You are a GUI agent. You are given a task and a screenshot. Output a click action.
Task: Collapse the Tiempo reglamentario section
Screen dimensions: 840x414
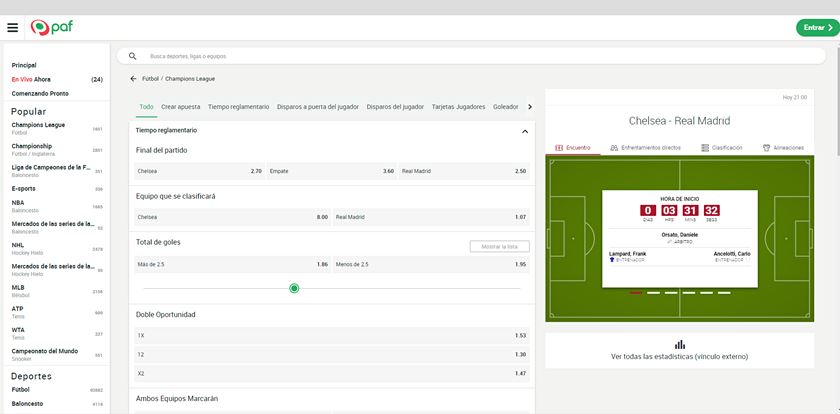click(x=525, y=131)
